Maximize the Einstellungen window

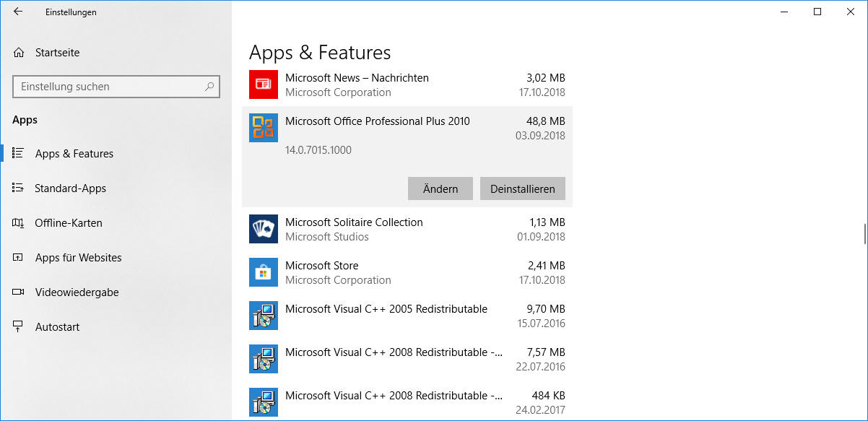click(x=817, y=12)
